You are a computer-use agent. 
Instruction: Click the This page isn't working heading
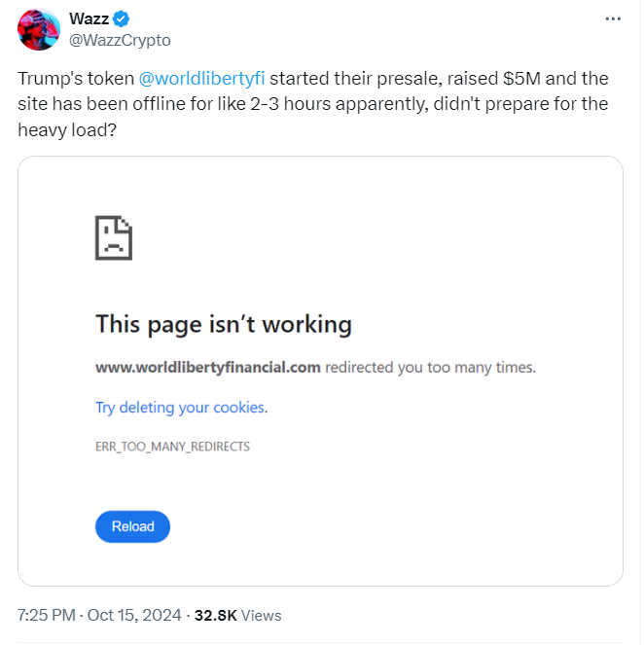pyautogui.click(x=224, y=324)
